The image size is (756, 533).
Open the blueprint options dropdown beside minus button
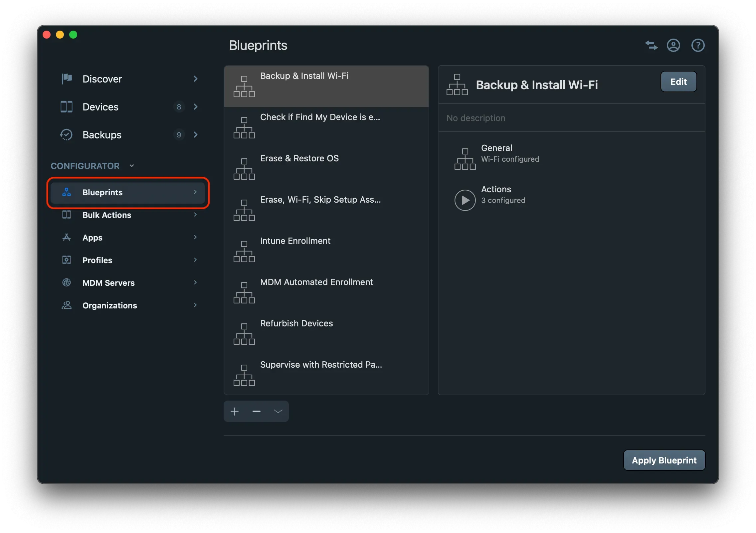click(278, 411)
